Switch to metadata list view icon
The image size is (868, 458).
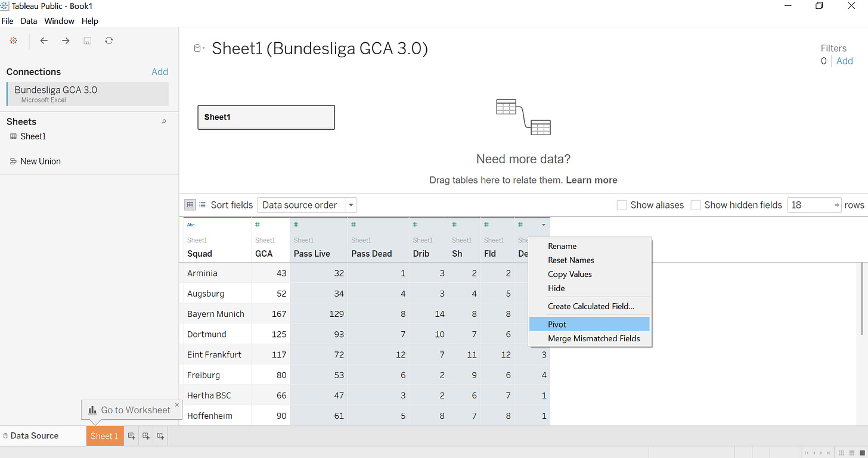pos(202,205)
